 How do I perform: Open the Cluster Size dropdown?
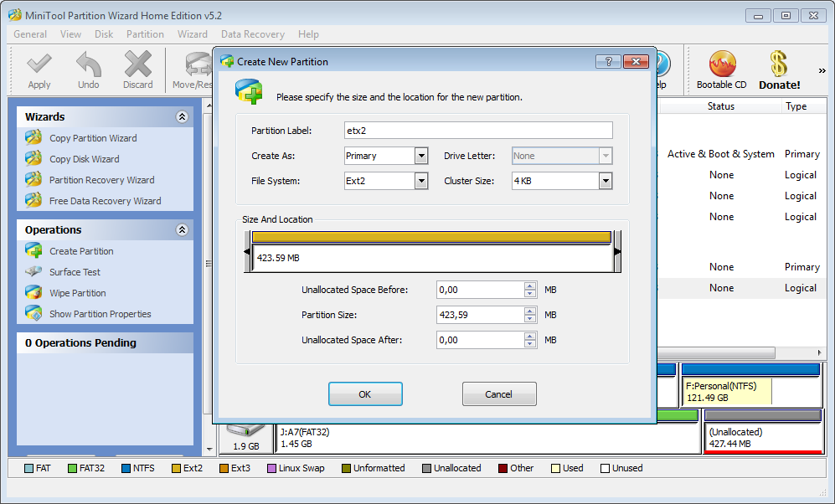coord(606,181)
